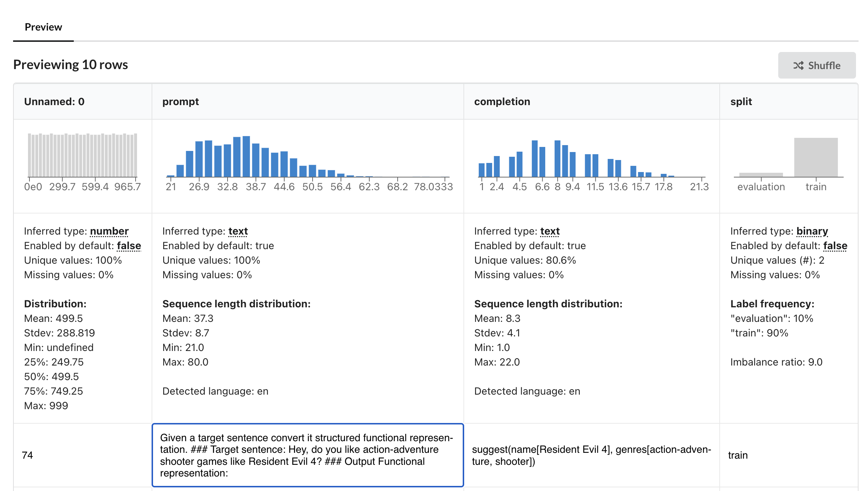Click 'Unique values: 100%' under prompt

pos(211,260)
